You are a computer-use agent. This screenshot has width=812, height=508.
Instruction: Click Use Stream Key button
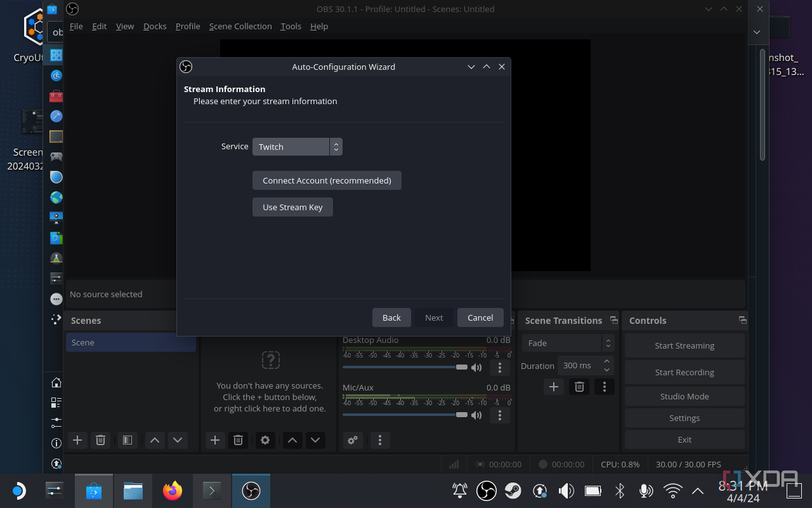coord(292,207)
